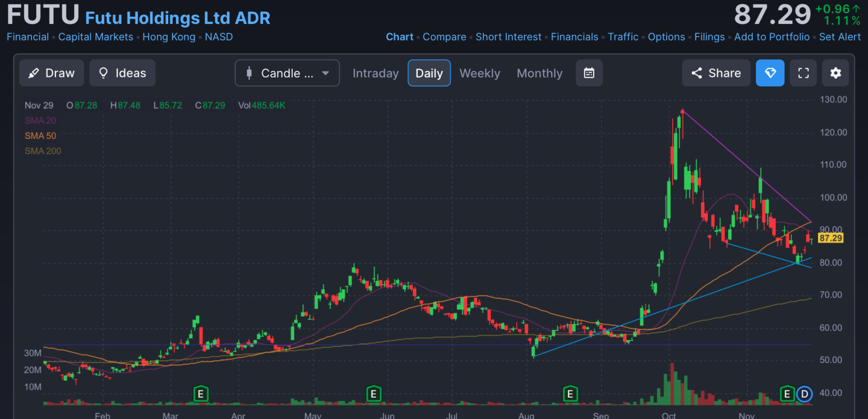Share this chart
This screenshot has width=868, height=419.
[716, 73]
